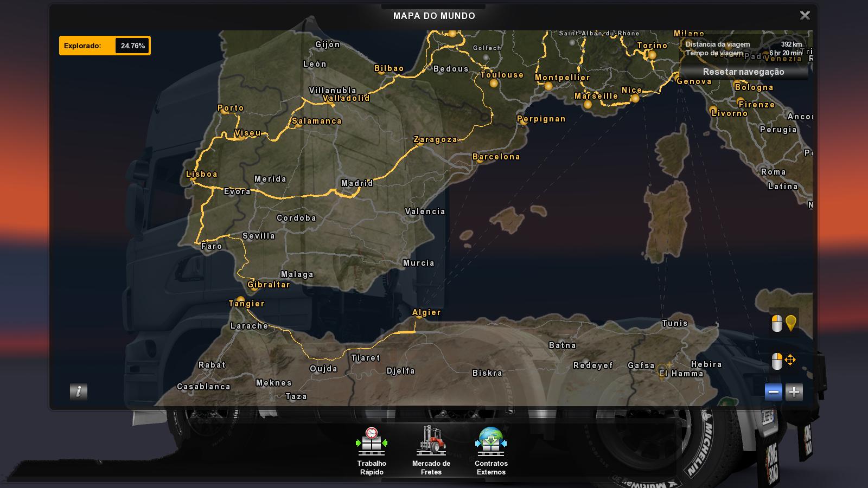Click the Valladolid label on map
This screenshot has width=868, height=488.
pyautogui.click(x=346, y=98)
